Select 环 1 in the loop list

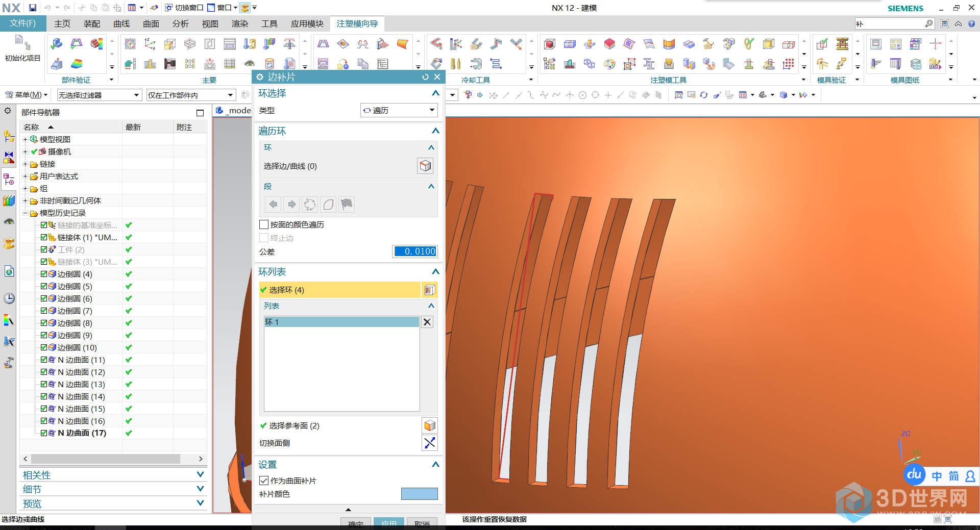pos(341,322)
